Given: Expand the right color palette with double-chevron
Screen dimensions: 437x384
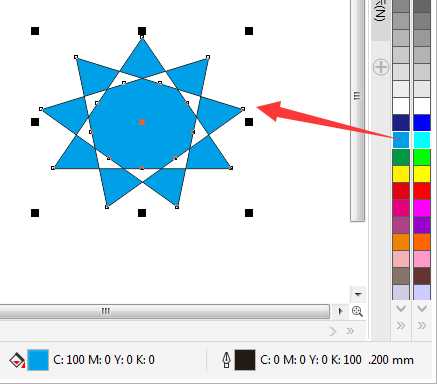Looking at the screenshot, I should point(422,325).
